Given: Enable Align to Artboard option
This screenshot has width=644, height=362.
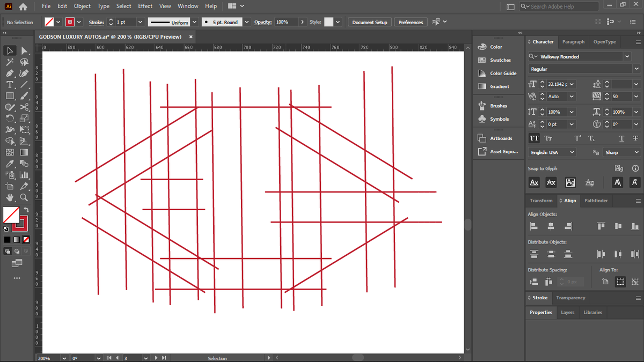Looking at the screenshot, I should (x=605, y=282).
